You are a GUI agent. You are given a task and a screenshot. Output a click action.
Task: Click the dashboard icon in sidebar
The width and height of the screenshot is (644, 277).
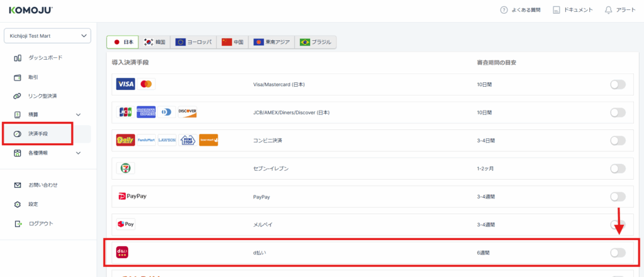click(x=18, y=58)
